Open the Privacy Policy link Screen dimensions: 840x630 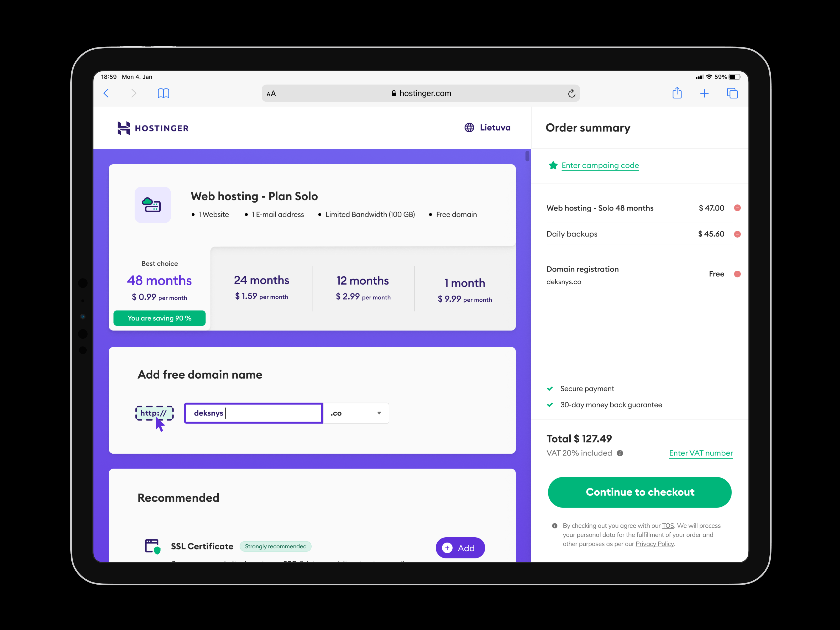(655, 544)
